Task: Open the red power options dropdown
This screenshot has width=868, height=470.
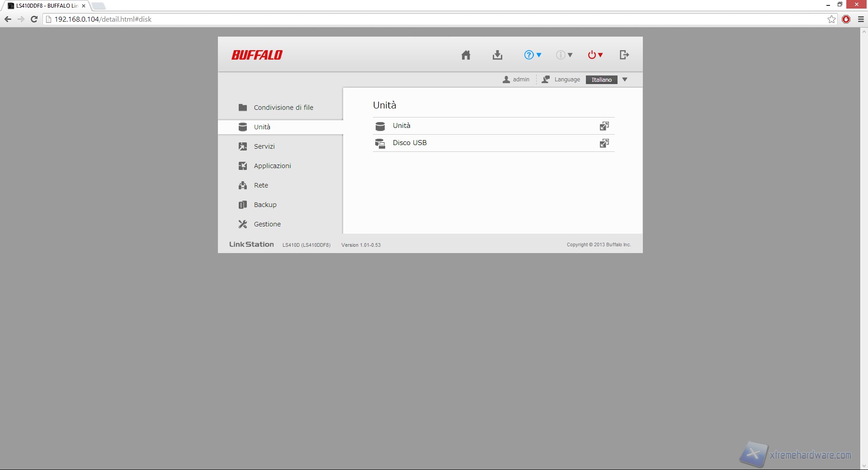Action: click(x=595, y=55)
